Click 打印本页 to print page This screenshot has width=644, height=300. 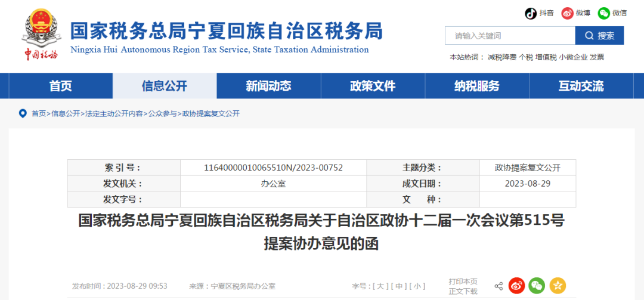click(x=463, y=282)
